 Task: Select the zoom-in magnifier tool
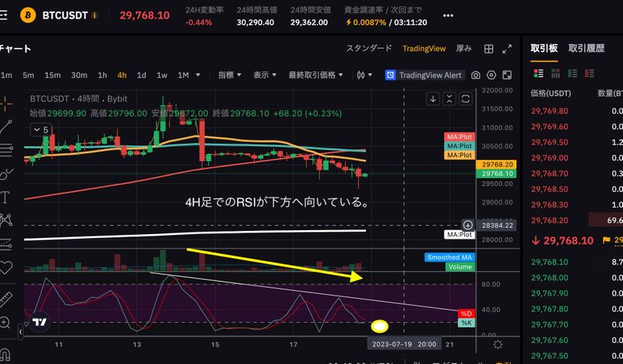click(5, 321)
